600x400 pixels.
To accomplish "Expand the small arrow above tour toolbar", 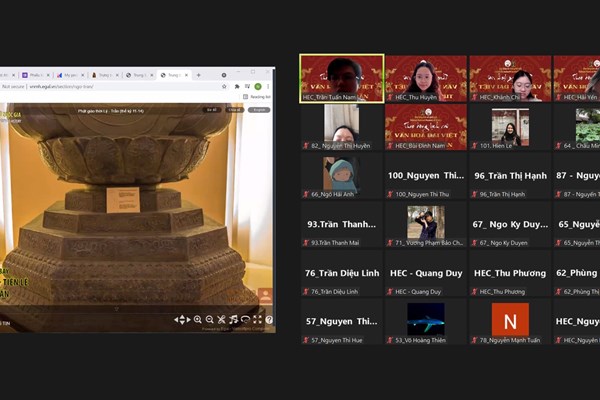I will point(117,309).
